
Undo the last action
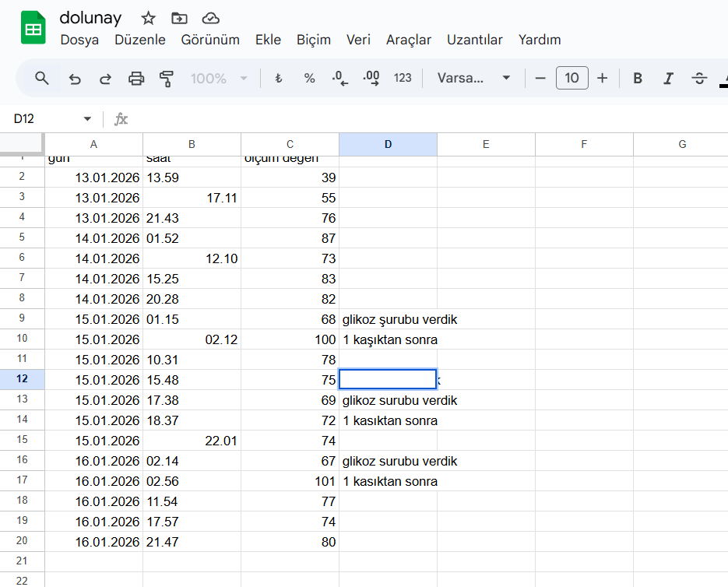(x=74, y=79)
